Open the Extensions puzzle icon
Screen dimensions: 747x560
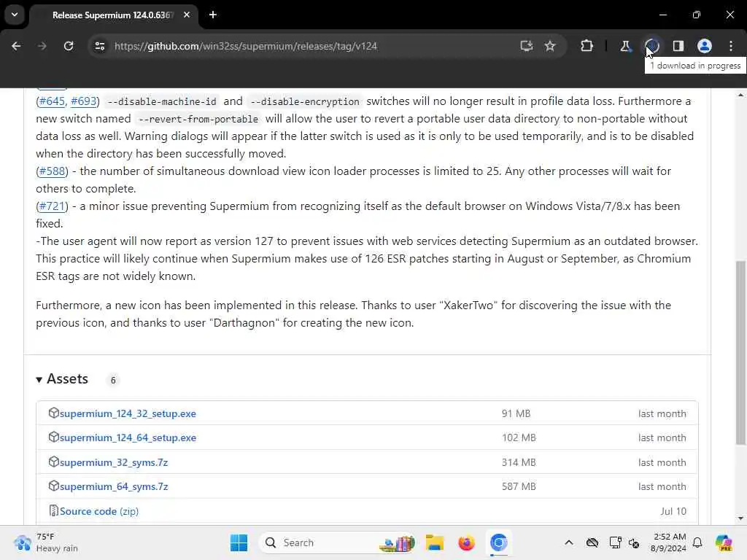587,46
